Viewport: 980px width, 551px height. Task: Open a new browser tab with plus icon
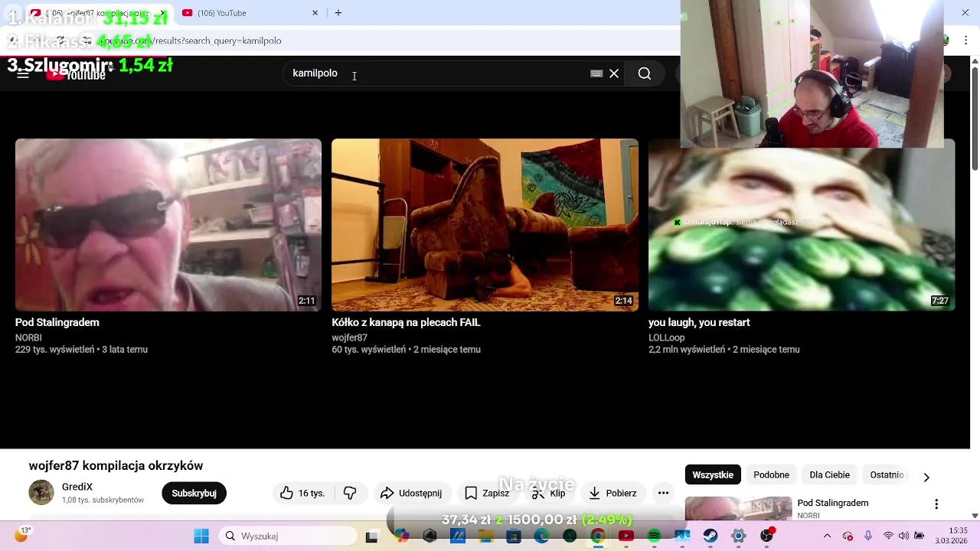pyautogui.click(x=338, y=13)
